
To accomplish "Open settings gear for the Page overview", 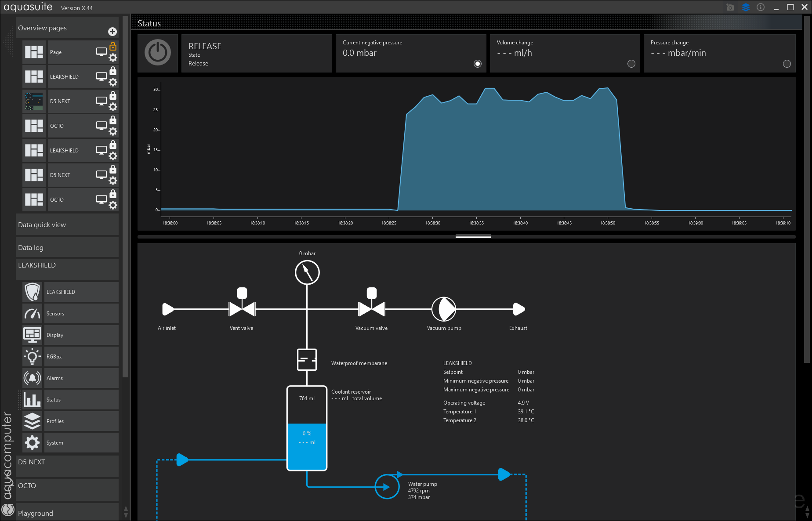I will point(113,58).
